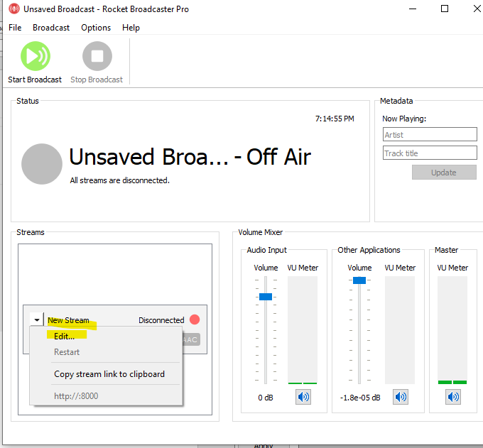This screenshot has width=483, height=448.
Task: Click the gray Off Air status circle
Action: (42, 164)
